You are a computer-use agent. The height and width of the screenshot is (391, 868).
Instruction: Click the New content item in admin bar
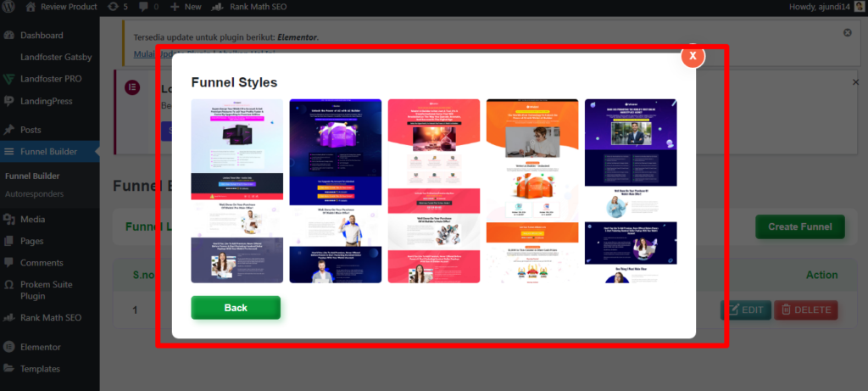186,7
